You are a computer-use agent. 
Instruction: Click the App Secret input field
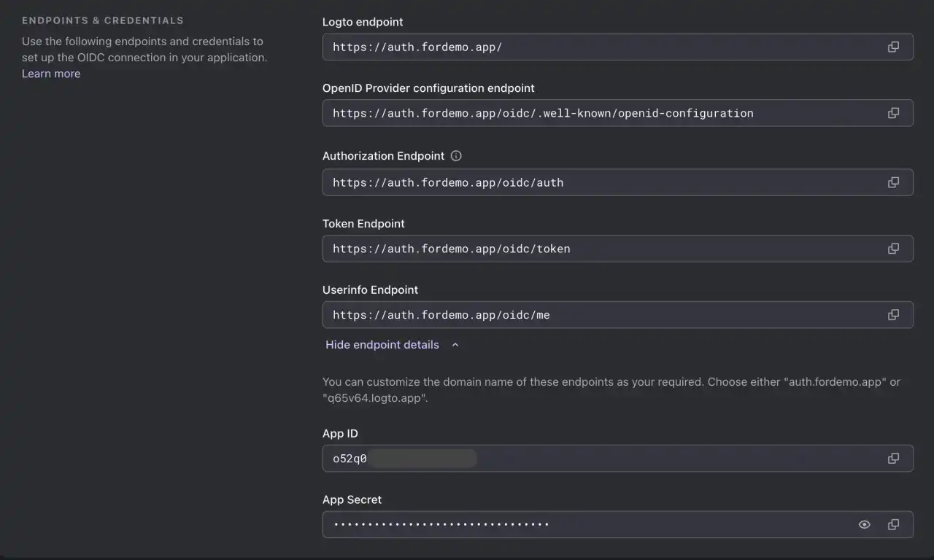click(584, 524)
